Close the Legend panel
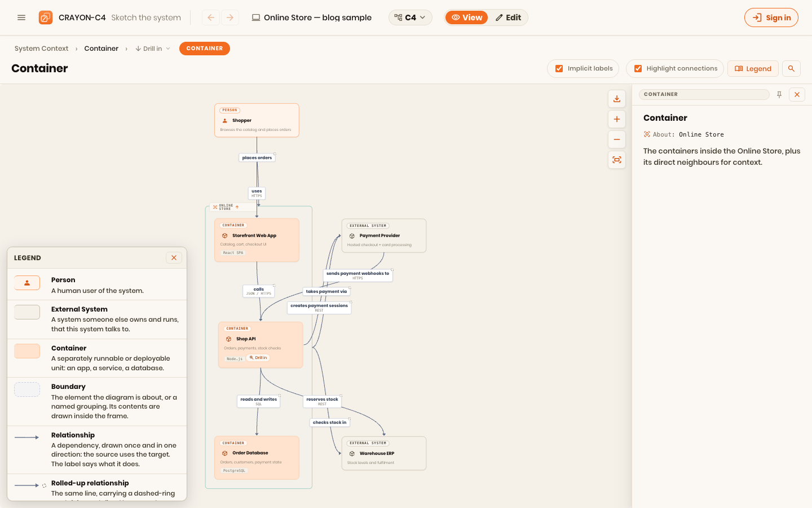 click(174, 257)
